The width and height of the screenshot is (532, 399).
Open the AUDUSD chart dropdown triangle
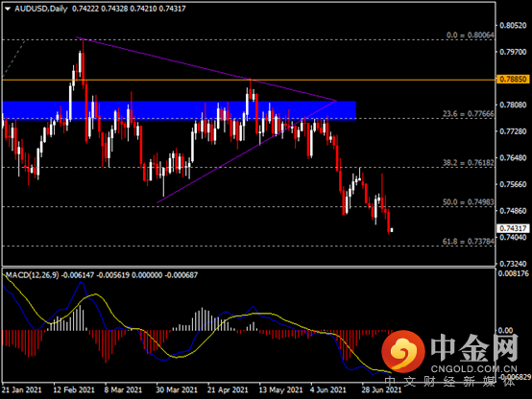(8, 9)
